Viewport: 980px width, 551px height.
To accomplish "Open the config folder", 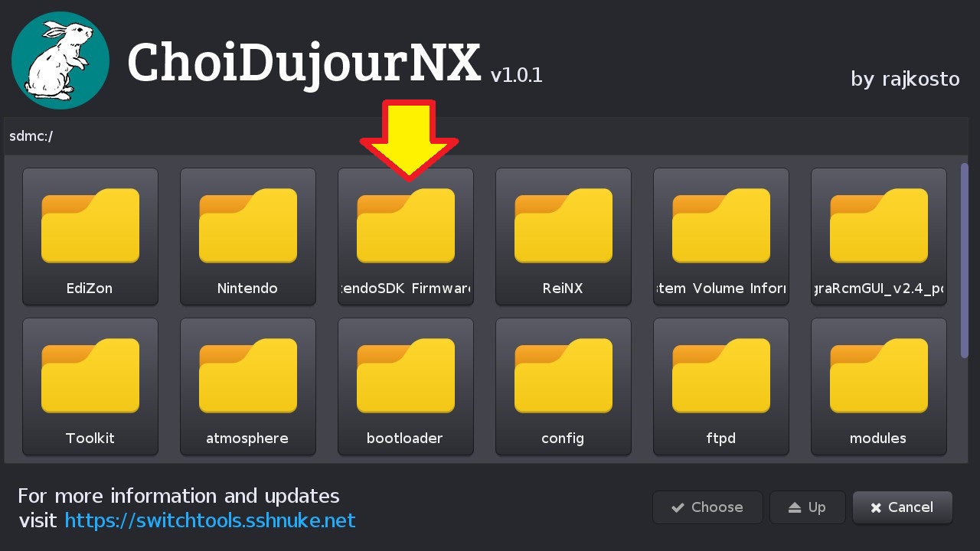I will (x=563, y=386).
